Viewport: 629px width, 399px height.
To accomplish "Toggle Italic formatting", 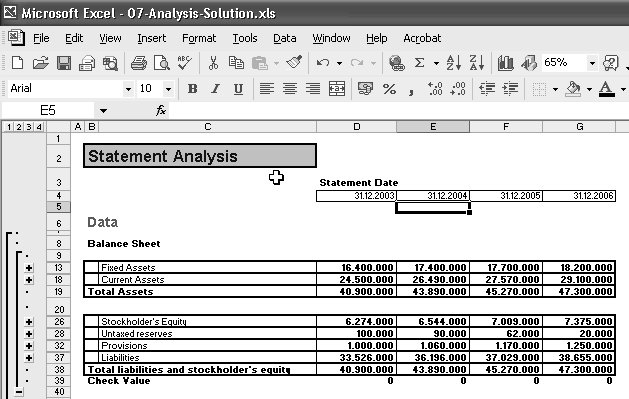I will tap(215, 89).
